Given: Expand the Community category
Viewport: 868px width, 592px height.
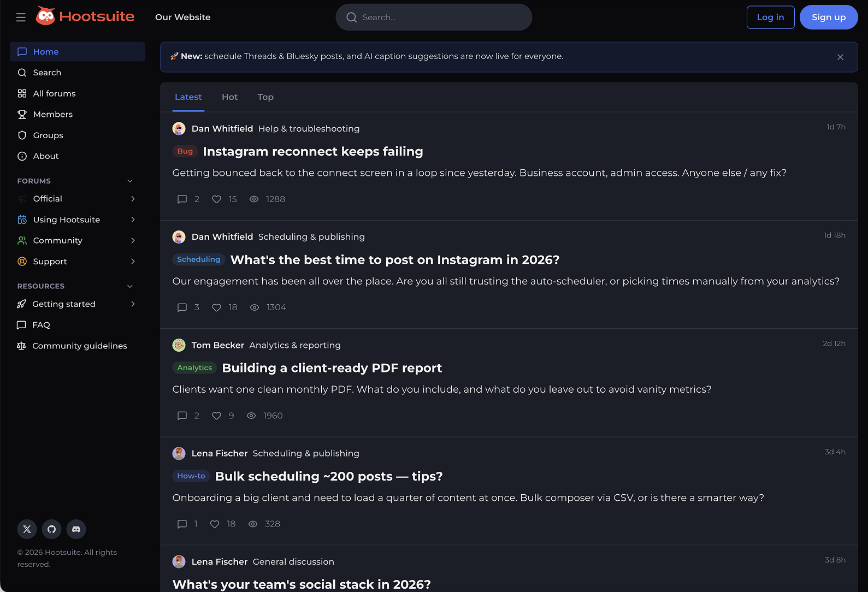Looking at the screenshot, I should tap(133, 240).
